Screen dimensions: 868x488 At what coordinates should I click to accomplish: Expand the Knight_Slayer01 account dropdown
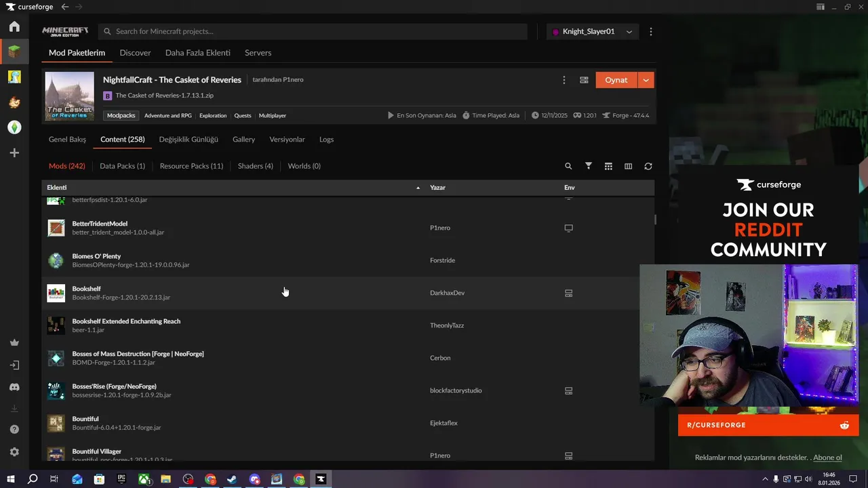click(x=629, y=32)
